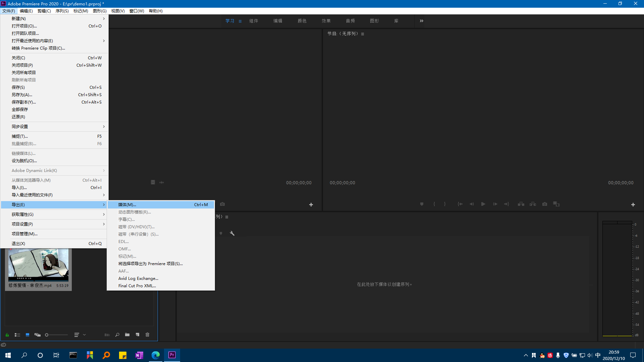Open source monitor button editor plus
The height and width of the screenshot is (362, 644).
pos(311,204)
